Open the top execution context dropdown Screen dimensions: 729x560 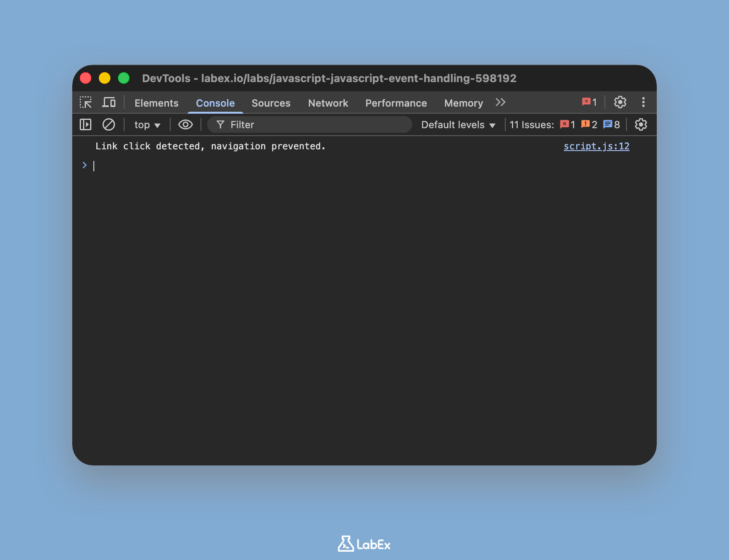(147, 124)
